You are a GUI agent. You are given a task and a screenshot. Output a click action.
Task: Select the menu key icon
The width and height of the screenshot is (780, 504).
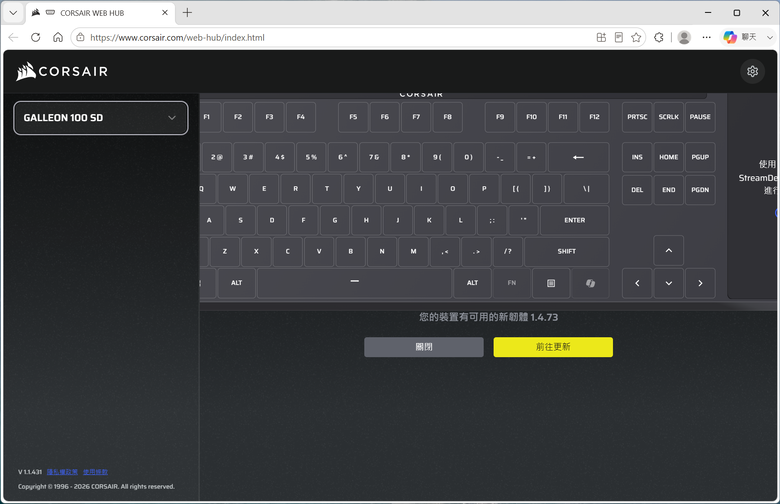coord(551,283)
